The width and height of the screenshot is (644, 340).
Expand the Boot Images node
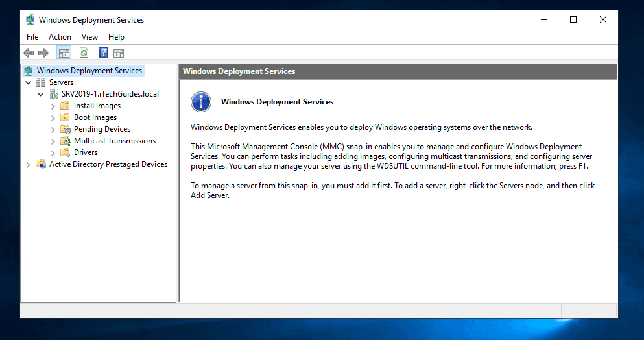[53, 117]
